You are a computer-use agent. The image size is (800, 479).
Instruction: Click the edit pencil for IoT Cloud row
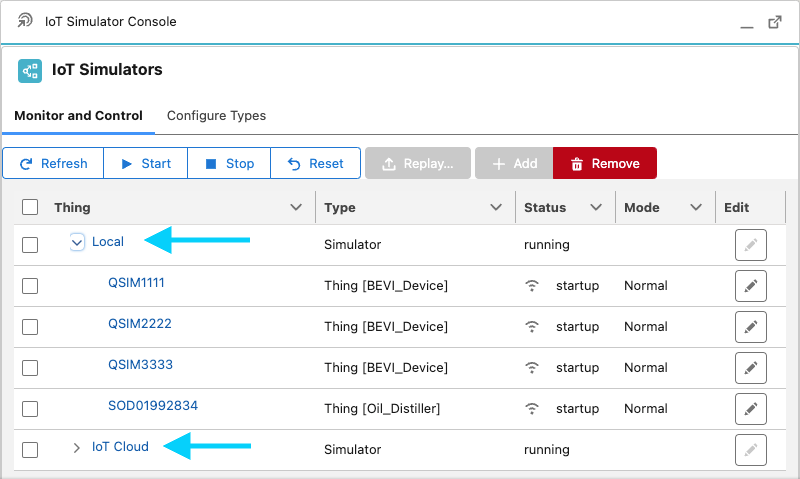tap(751, 450)
